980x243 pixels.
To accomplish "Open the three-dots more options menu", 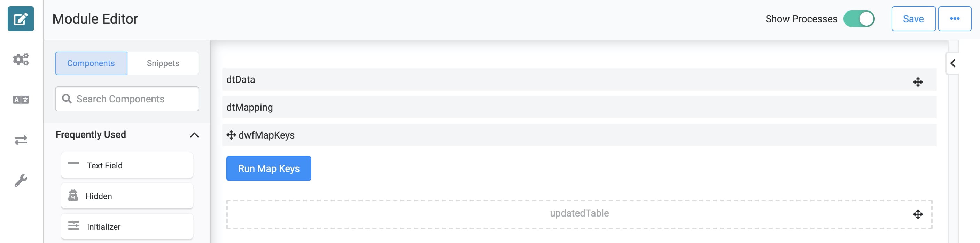I will [x=954, y=19].
